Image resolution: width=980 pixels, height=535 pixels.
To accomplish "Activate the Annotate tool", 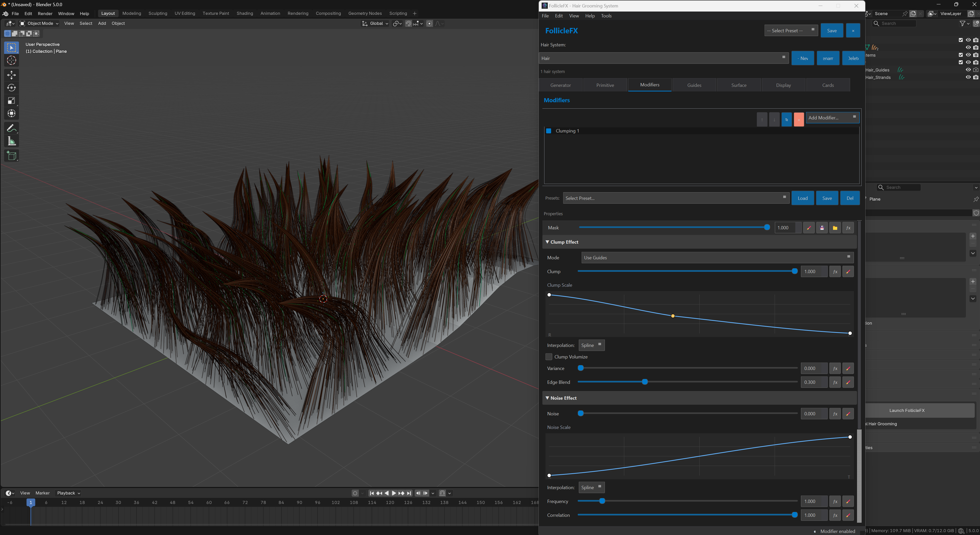I will (x=12, y=128).
